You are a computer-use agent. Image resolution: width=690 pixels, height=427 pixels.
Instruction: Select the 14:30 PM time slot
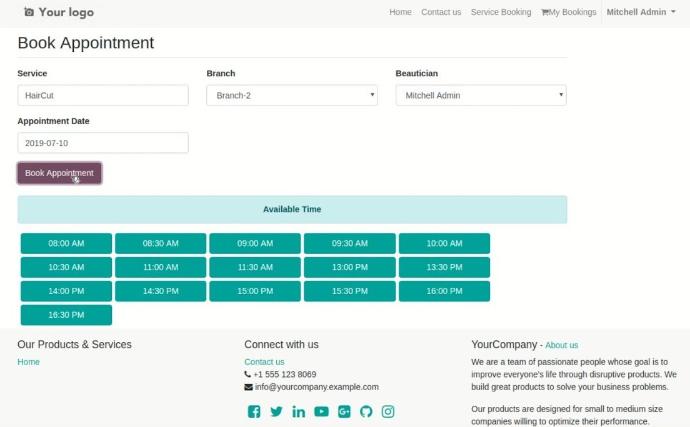click(x=161, y=291)
